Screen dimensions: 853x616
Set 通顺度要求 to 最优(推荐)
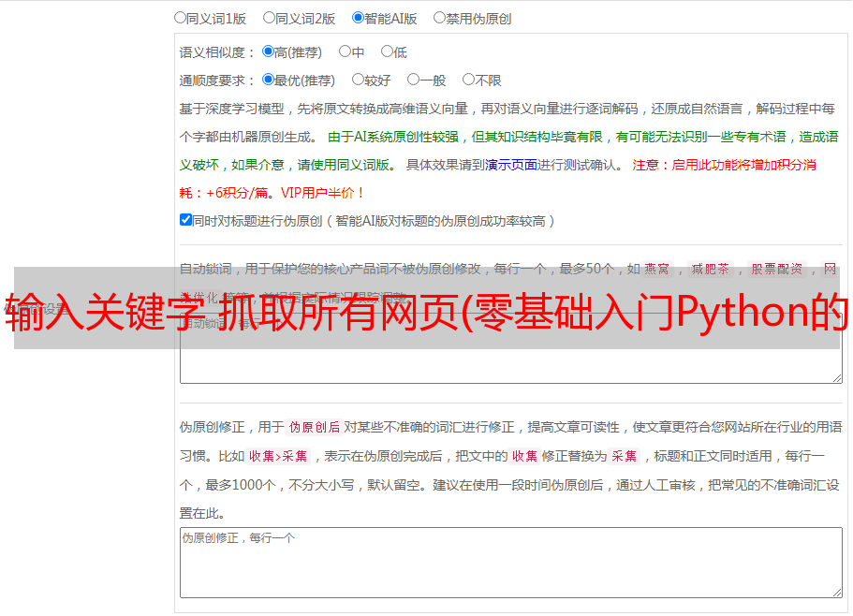(268, 80)
